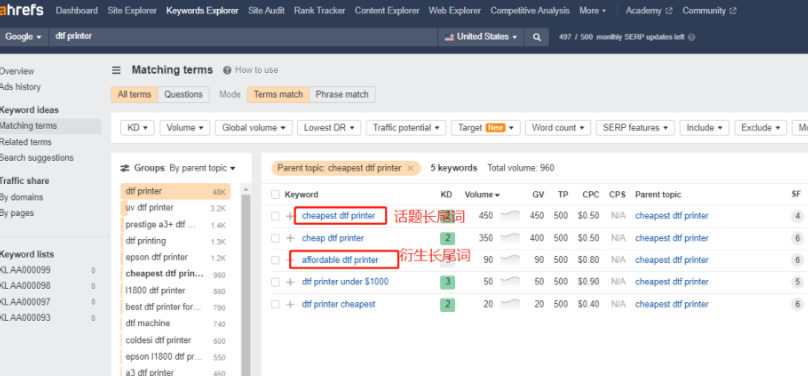
Task: Open Search suggestions in the sidebar
Action: click(x=37, y=158)
